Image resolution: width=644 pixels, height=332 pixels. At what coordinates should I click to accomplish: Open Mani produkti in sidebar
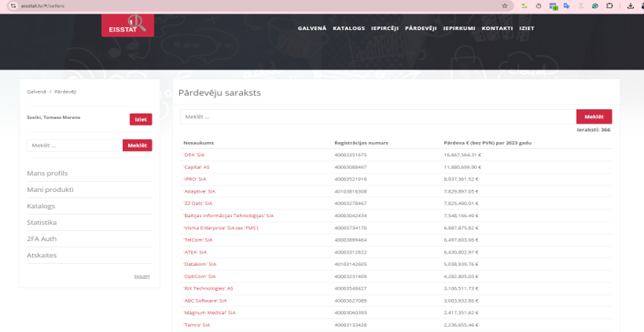[50, 190]
